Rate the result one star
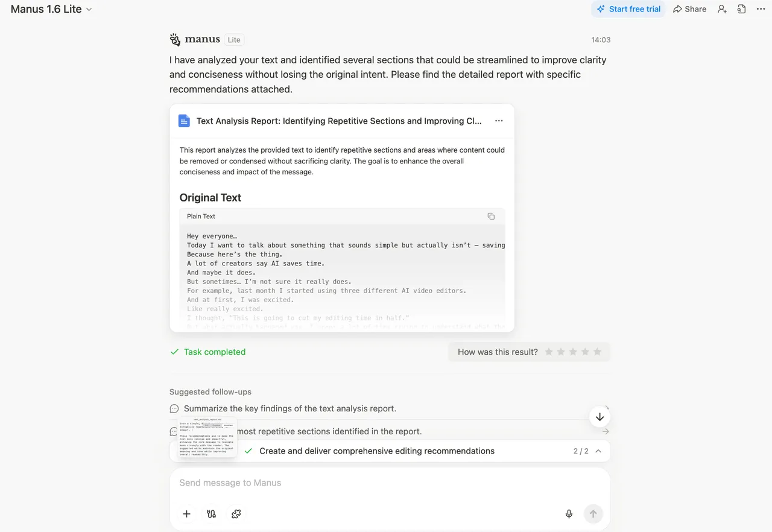 pyautogui.click(x=549, y=352)
